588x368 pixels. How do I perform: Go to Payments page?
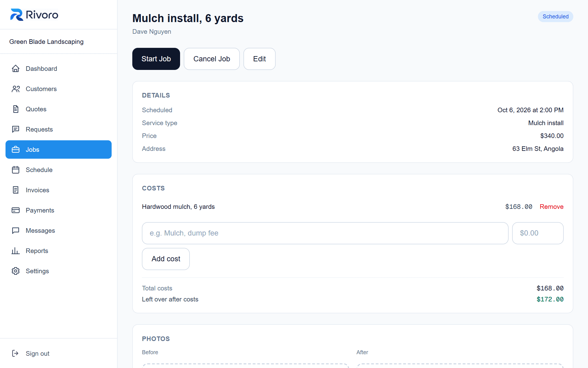pos(58,210)
